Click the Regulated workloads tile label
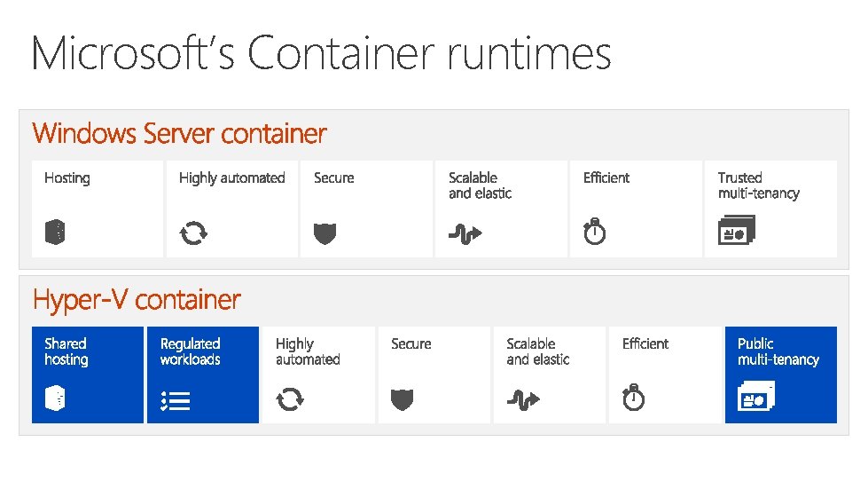This screenshot has width=868, height=489. pos(190,351)
